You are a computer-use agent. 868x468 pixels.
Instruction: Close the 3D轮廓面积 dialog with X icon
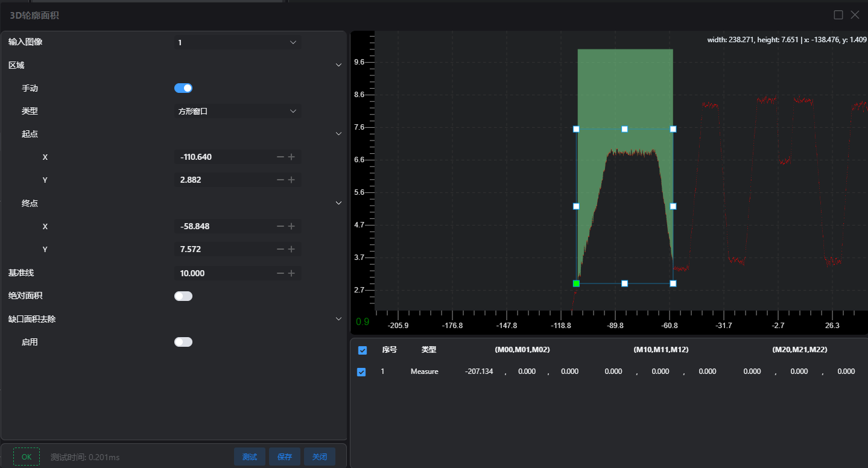(855, 15)
